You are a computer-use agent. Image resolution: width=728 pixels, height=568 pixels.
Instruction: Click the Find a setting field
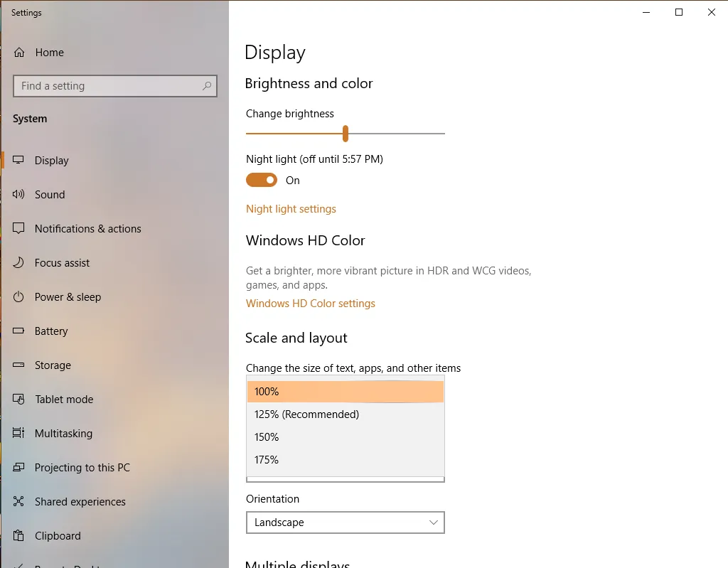point(107,86)
